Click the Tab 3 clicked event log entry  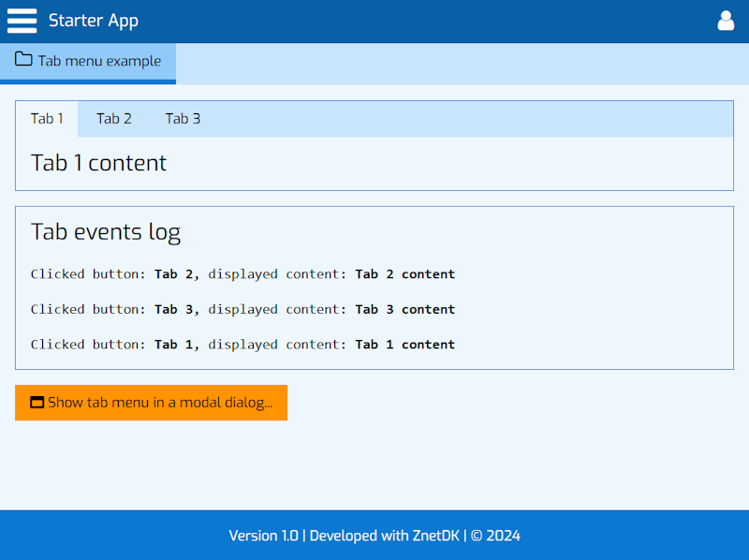click(x=242, y=309)
